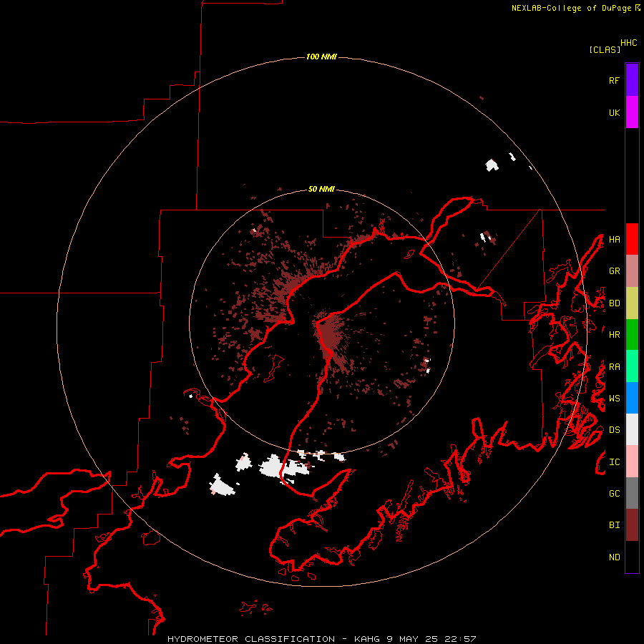Screen dimensions: 644x644
Task: Click the HA legend label
Action: [614, 240]
